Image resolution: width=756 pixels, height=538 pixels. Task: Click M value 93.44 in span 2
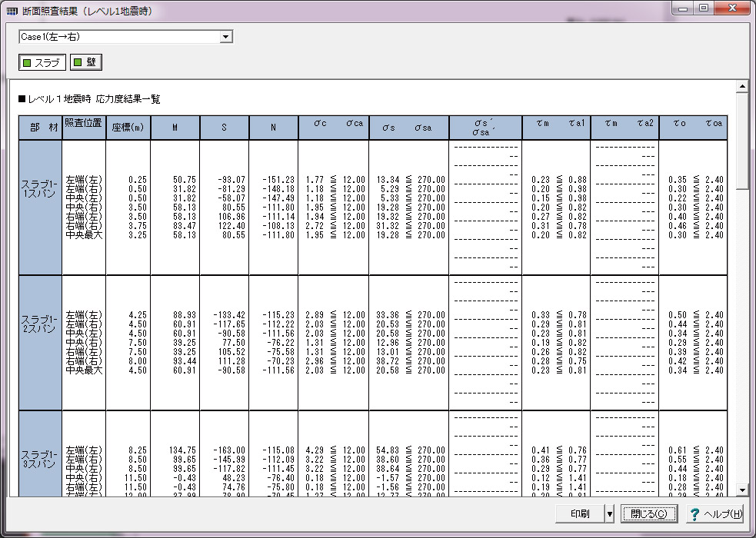(184, 361)
